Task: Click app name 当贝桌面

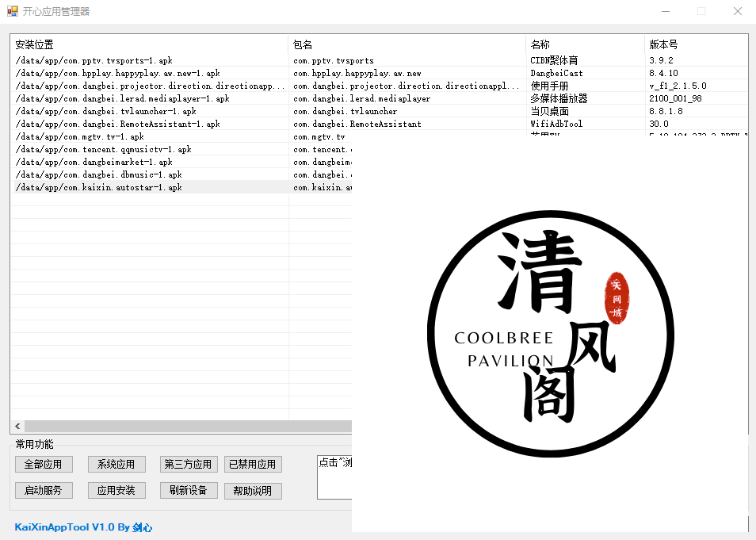Action: 550,111
